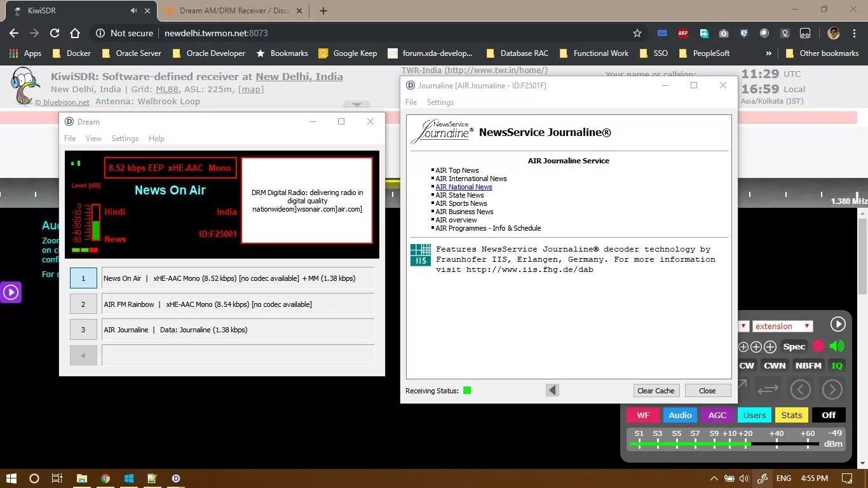Screen dimensions: 868x488
Task: Open the notification center icon
Action: click(847, 478)
